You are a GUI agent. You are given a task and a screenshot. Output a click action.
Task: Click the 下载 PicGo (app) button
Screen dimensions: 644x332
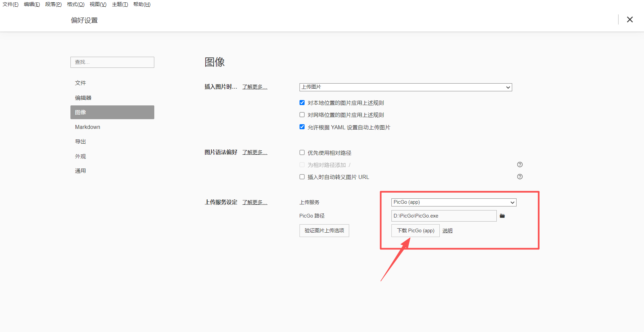(x=415, y=231)
